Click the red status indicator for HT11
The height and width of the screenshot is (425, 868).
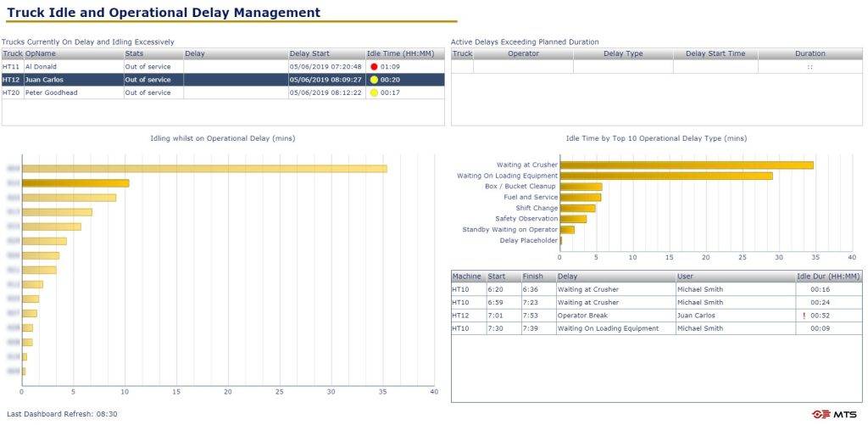[374, 66]
